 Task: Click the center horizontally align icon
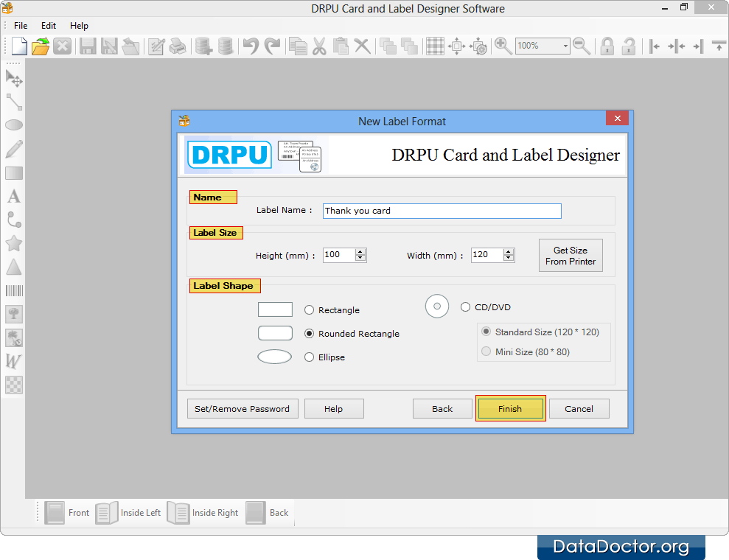tap(676, 46)
